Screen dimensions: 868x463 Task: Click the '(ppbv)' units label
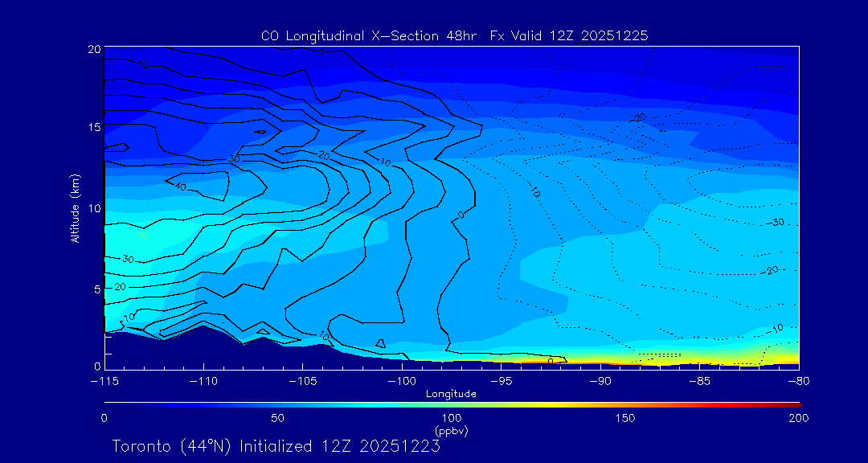coord(451,431)
